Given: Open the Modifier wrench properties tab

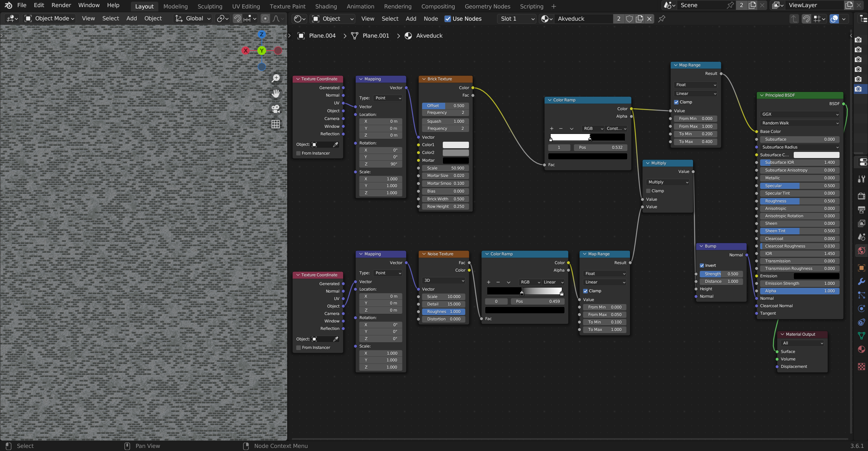Looking at the screenshot, I should pyautogui.click(x=861, y=281).
